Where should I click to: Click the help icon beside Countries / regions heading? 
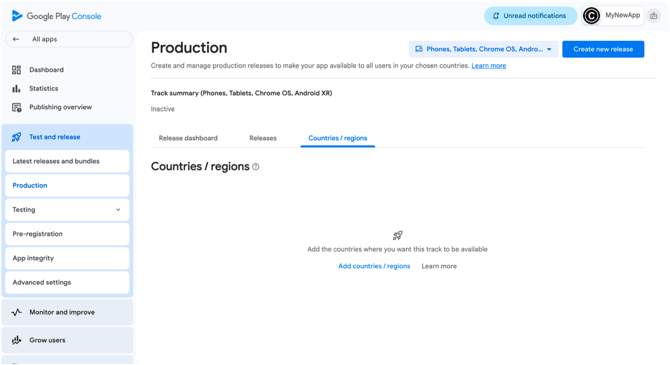[256, 167]
